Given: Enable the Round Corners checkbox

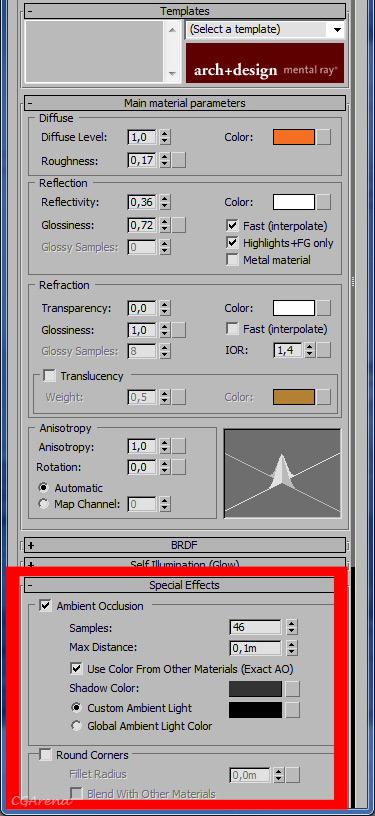Looking at the screenshot, I should (46, 755).
